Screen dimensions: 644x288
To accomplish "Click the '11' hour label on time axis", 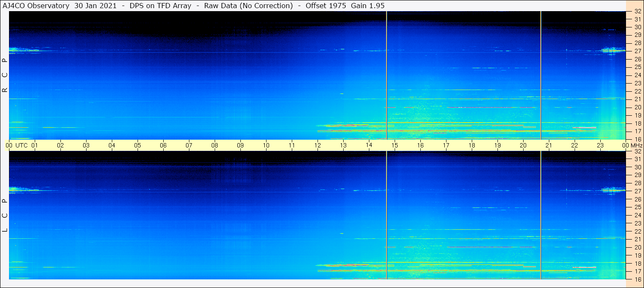I will tap(292, 145).
